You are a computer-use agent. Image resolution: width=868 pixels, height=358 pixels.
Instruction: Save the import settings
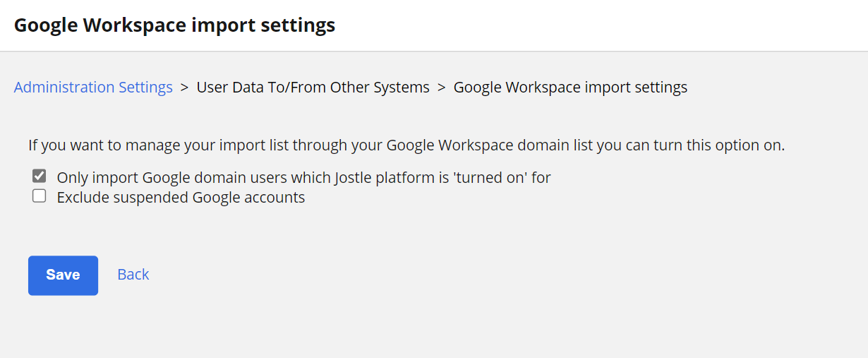(63, 275)
